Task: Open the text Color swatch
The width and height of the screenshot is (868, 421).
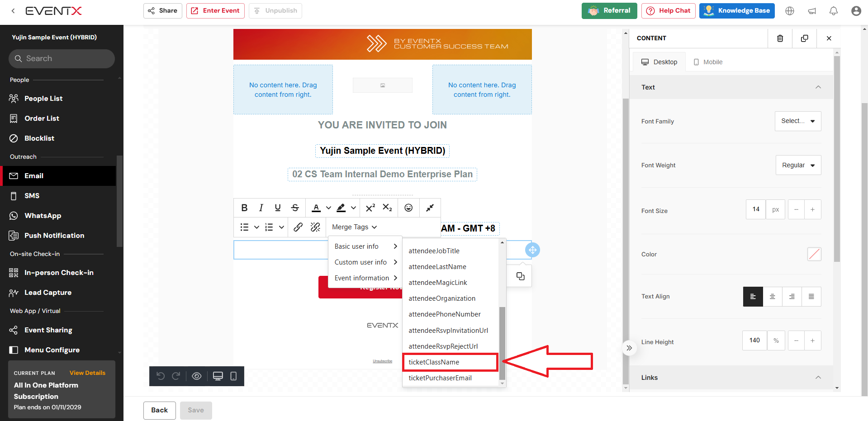Action: pos(814,254)
